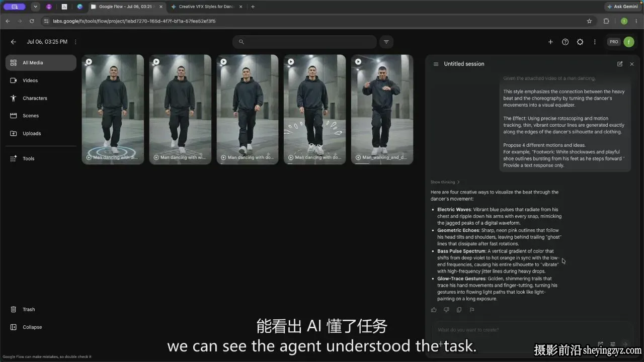Open a new browser tab
644x362 pixels.
[253, 7]
